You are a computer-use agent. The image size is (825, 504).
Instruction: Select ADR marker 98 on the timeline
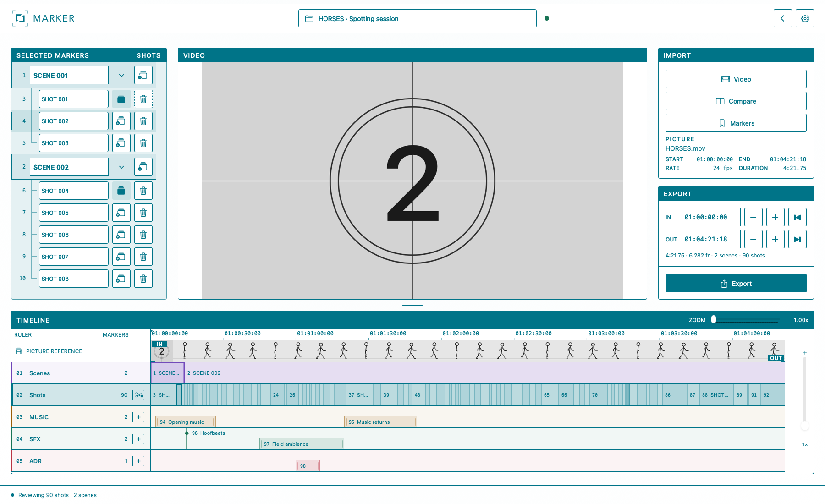(308, 466)
